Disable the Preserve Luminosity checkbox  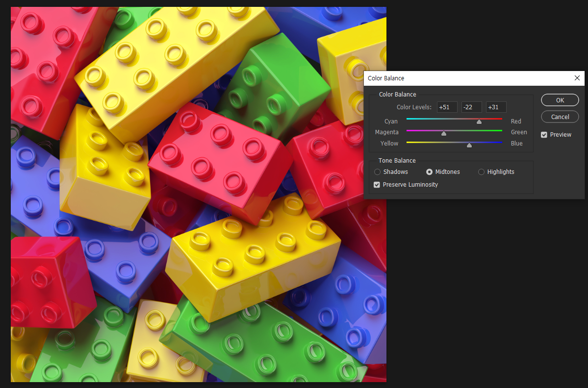pos(377,185)
